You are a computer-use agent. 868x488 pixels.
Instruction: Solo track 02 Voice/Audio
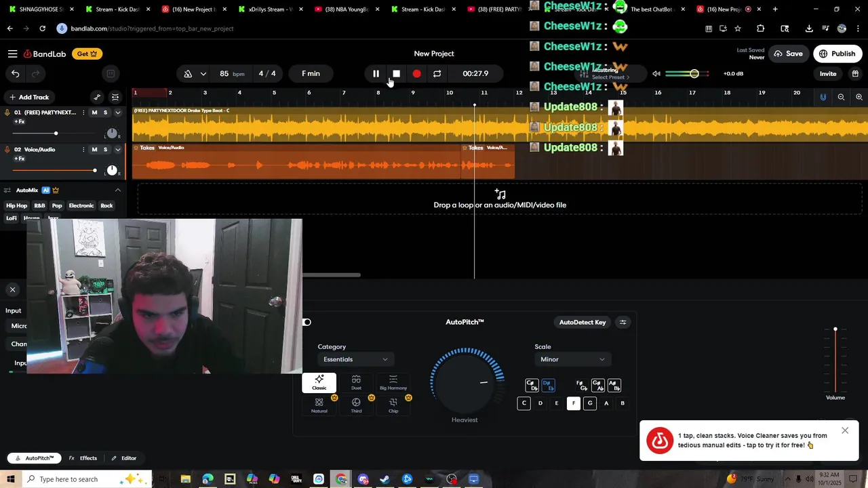105,150
